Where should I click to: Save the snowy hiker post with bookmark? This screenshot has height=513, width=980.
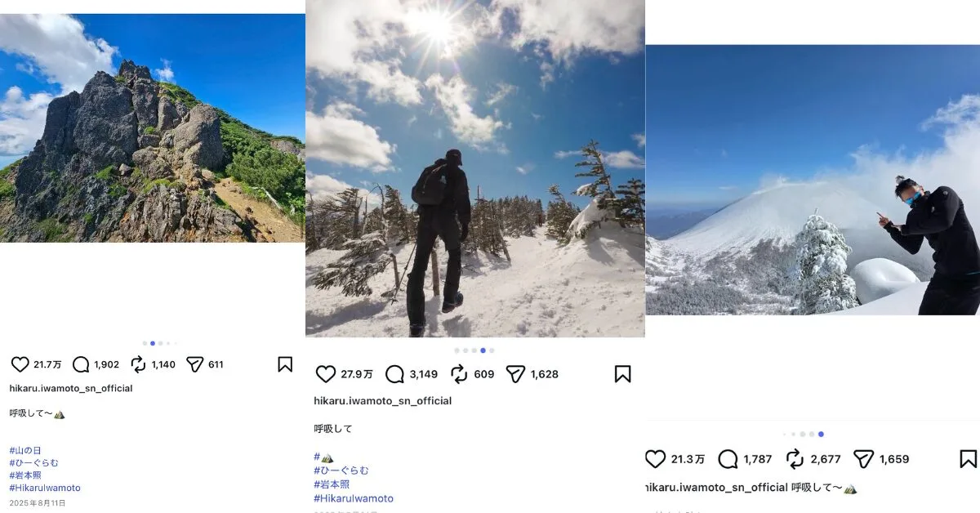pos(622,374)
